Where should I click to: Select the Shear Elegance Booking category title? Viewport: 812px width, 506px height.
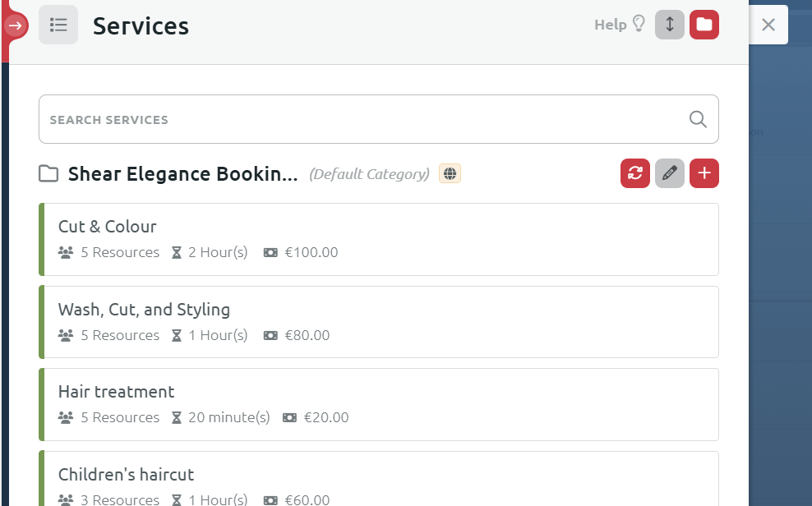pos(182,174)
